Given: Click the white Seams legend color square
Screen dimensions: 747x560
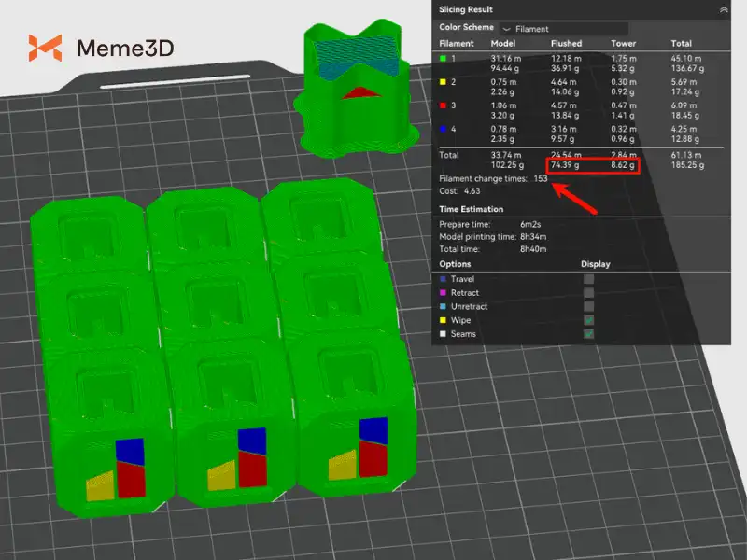Looking at the screenshot, I should tap(443, 334).
